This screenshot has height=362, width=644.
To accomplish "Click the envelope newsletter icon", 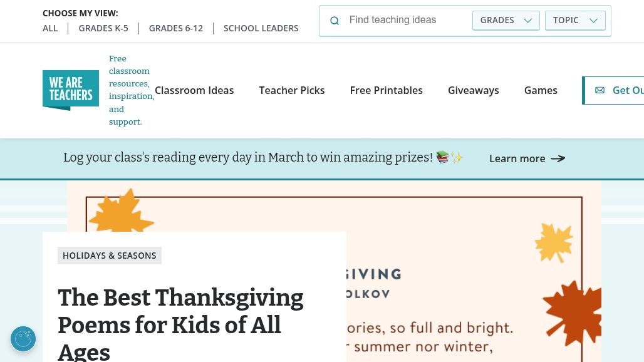I will [600, 90].
